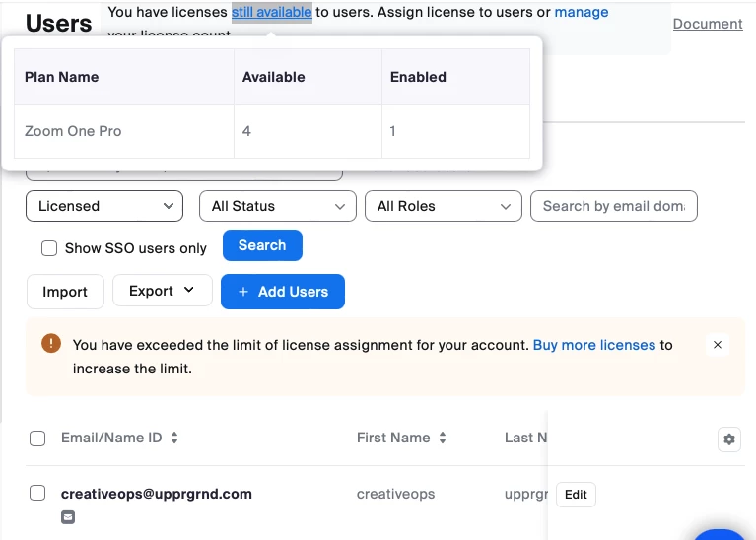756x540 pixels.
Task: Dismiss the license limit warning banner
Action: tap(718, 345)
